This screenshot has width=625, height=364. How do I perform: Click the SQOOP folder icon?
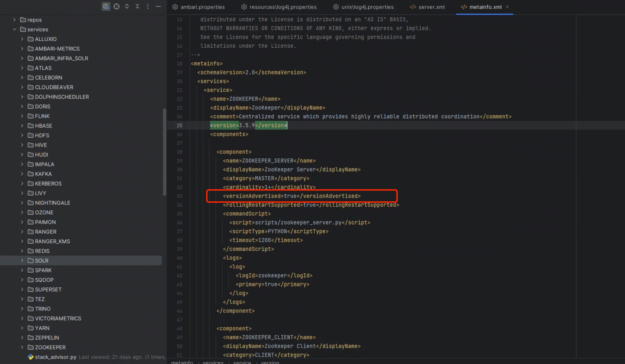pos(31,280)
